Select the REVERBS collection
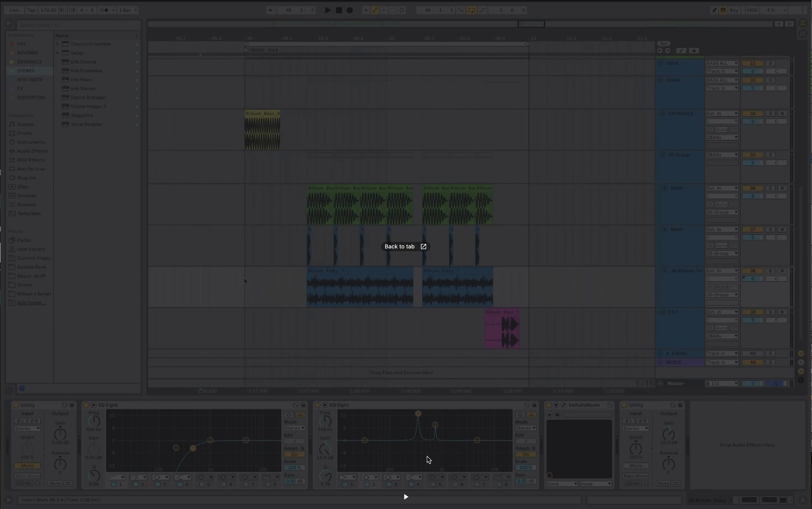The image size is (812, 509). [x=28, y=53]
